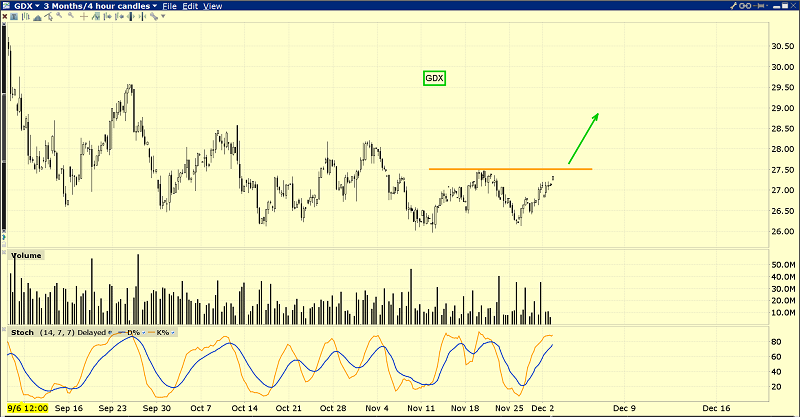Click the expand bar spacing icon

click(131, 16)
